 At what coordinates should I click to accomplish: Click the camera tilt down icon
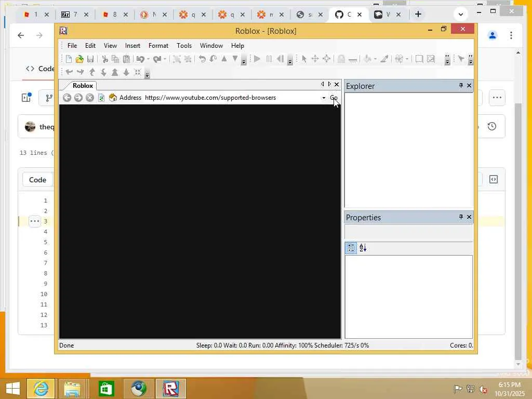103,72
